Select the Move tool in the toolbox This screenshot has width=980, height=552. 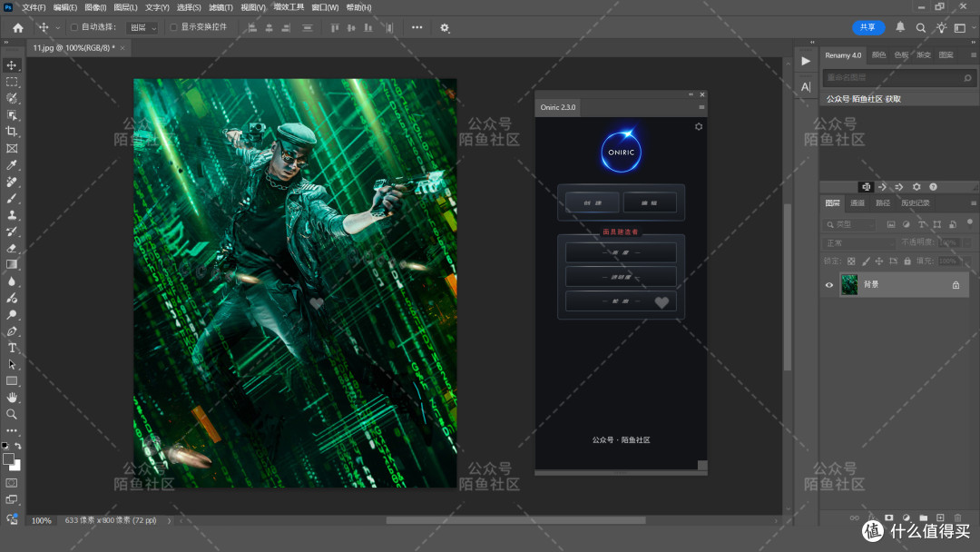12,65
